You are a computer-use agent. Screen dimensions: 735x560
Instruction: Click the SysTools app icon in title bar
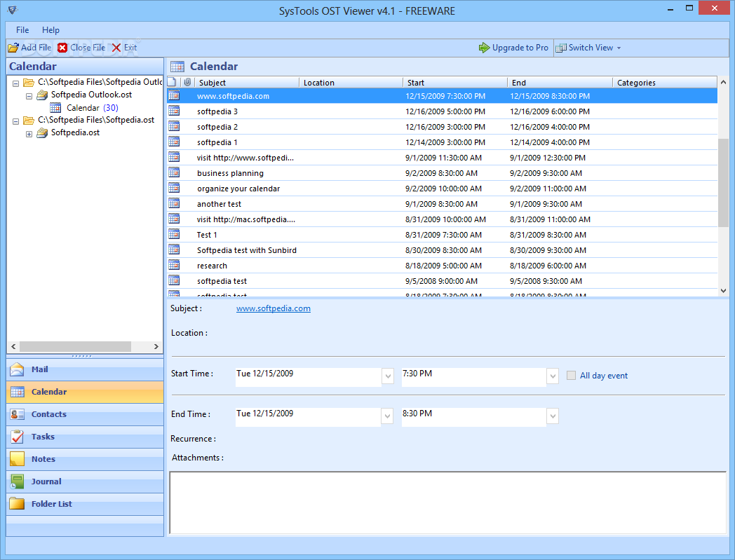[x=13, y=10]
